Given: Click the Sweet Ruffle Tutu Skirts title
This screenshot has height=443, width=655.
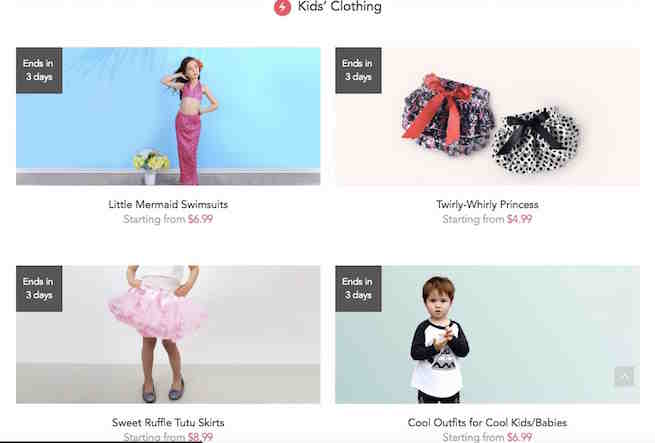Looking at the screenshot, I should point(168,423).
